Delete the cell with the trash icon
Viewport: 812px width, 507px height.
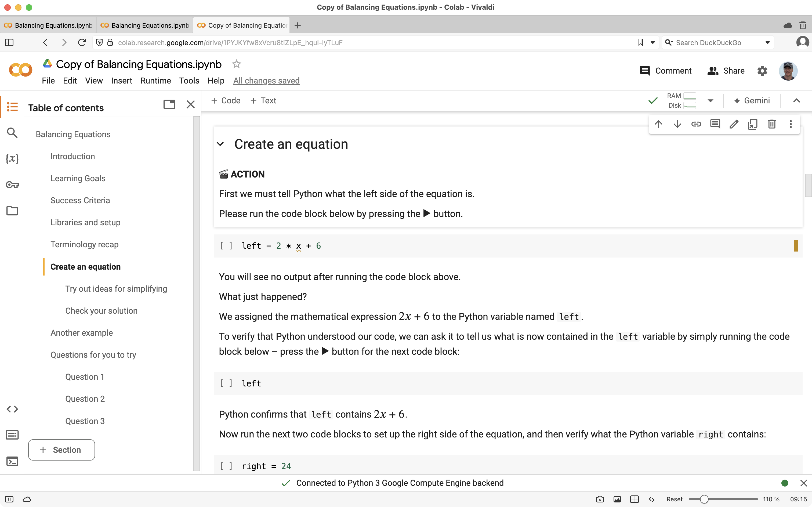772,124
